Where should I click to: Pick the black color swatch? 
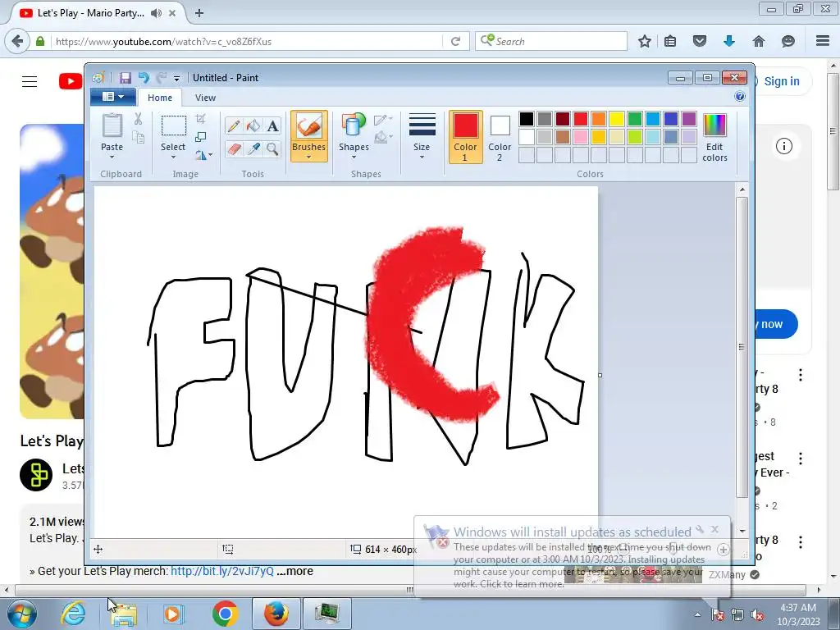(527, 119)
